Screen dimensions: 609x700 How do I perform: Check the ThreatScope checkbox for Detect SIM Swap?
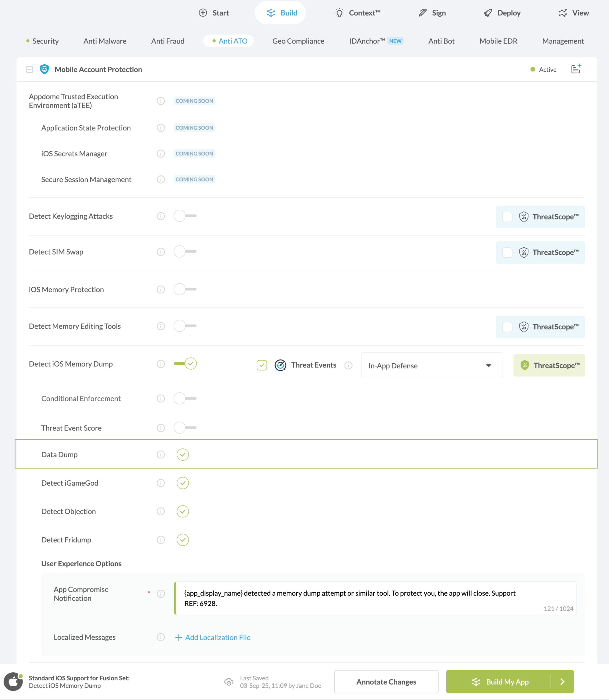click(x=507, y=252)
